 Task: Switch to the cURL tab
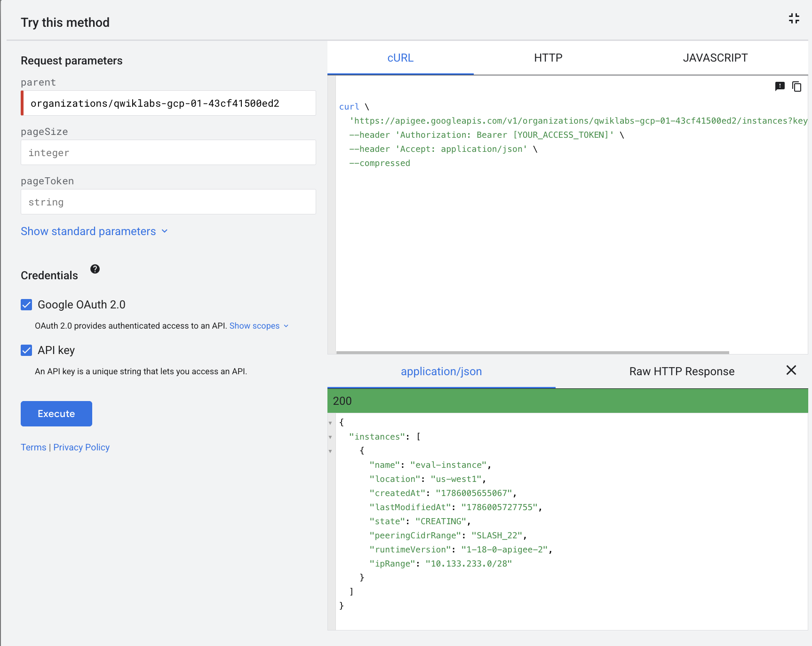[400, 58]
